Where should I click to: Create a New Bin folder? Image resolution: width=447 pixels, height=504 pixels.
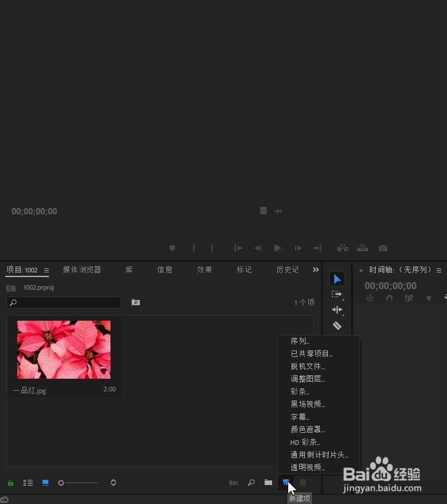pos(269,482)
